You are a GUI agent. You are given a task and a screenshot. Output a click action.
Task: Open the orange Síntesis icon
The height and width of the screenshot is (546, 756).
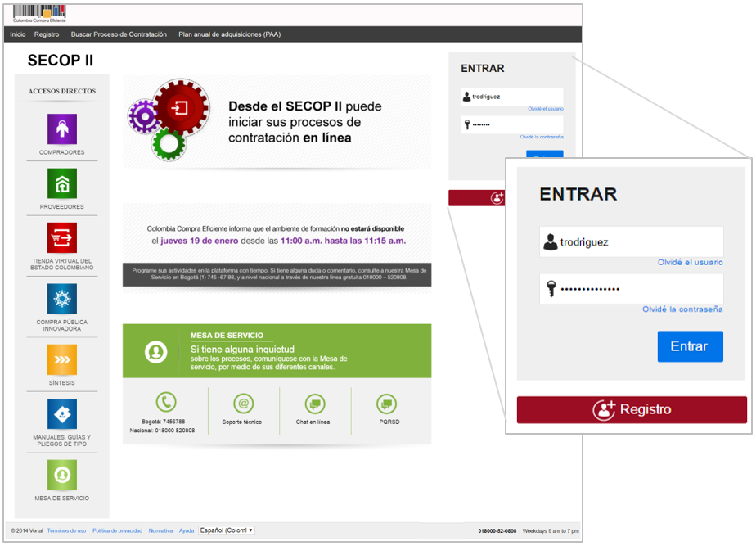click(62, 359)
